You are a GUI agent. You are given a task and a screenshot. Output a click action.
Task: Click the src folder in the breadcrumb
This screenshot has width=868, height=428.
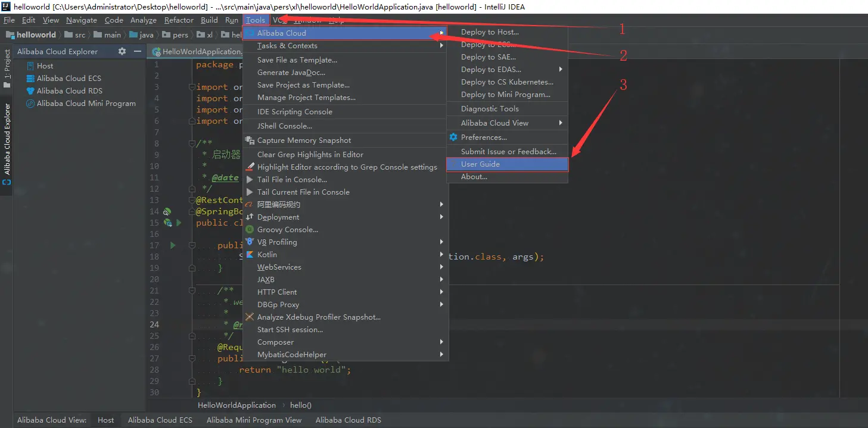75,35
